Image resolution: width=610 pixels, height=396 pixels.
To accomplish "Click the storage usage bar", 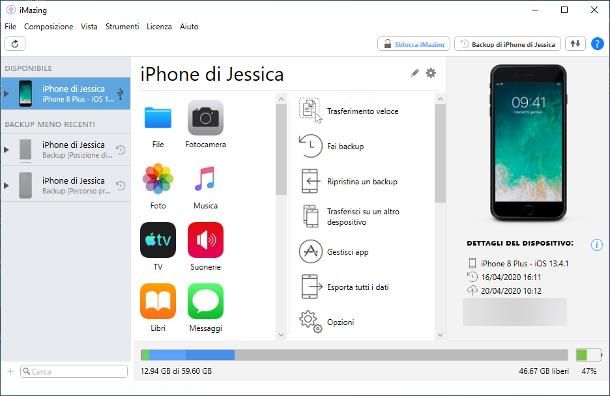I will 354,355.
